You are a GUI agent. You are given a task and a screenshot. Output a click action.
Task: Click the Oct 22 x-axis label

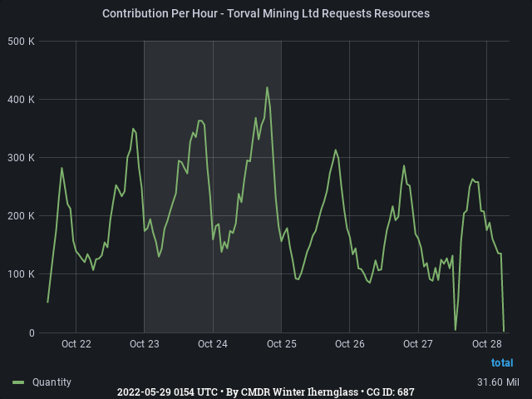[x=76, y=344]
